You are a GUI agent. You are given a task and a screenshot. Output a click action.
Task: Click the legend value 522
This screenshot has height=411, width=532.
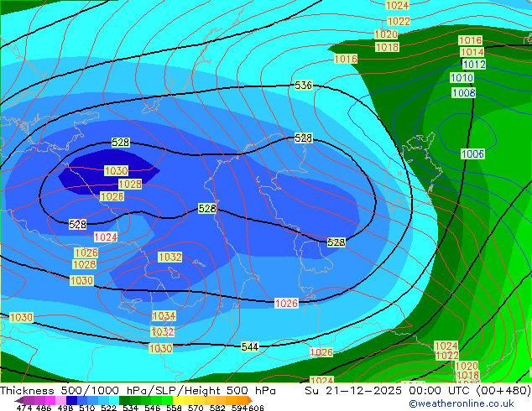(x=108, y=408)
